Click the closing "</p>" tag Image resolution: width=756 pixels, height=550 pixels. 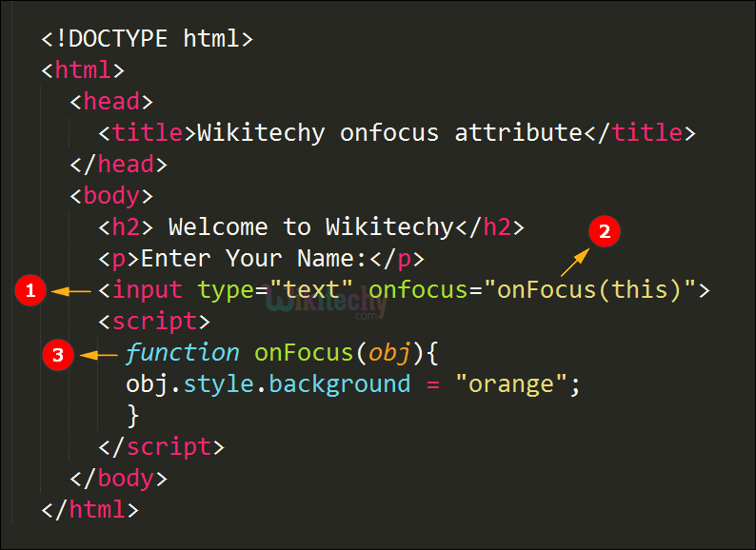tap(397, 259)
